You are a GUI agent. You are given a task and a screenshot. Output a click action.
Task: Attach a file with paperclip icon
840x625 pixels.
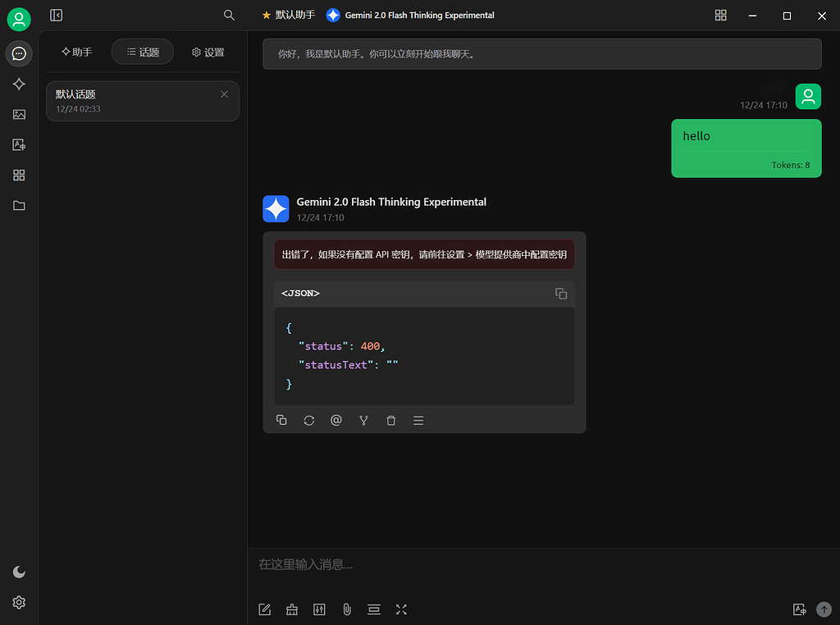(x=347, y=609)
